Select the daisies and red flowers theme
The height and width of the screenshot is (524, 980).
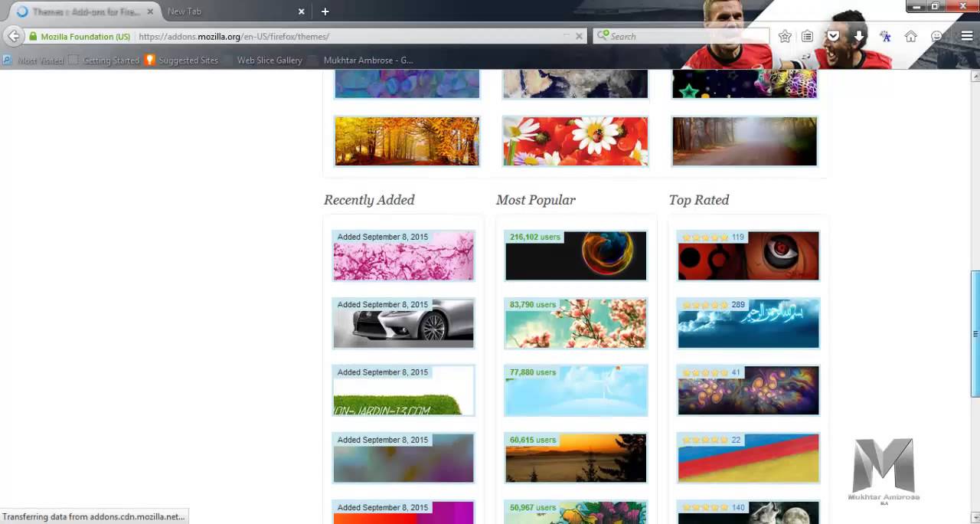point(576,141)
